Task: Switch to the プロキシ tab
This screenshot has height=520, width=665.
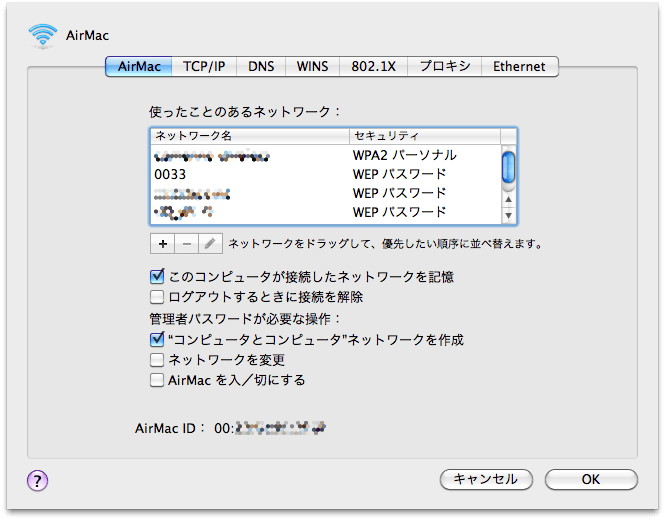Action: click(444, 67)
